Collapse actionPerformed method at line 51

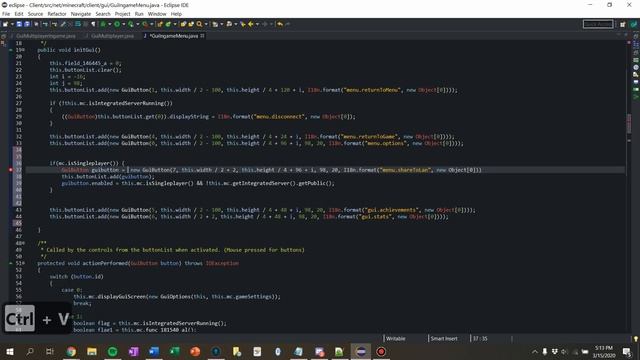click(x=24, y=263)
